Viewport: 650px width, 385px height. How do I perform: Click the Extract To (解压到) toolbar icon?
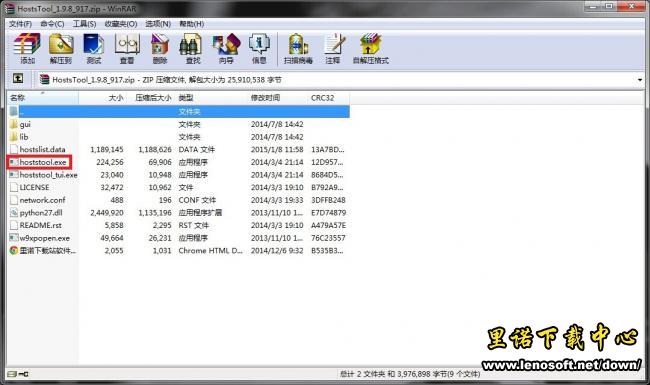tap(61, 48)
